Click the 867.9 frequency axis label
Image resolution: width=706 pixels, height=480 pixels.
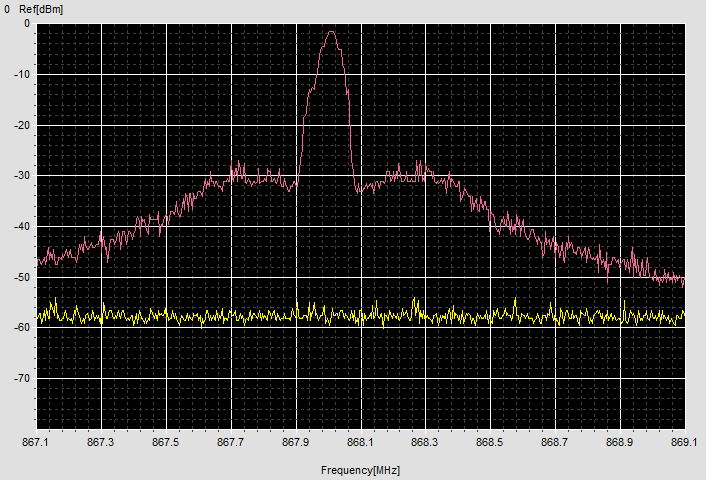coord(296,443)
